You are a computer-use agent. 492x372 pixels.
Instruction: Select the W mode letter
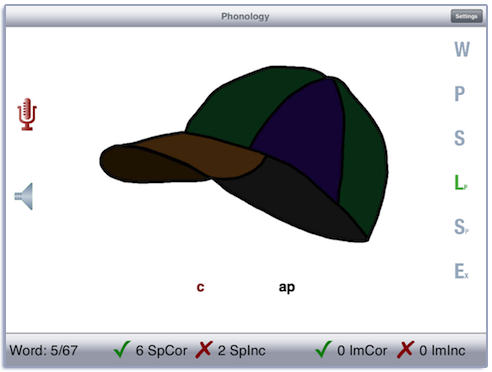point(462,49)
